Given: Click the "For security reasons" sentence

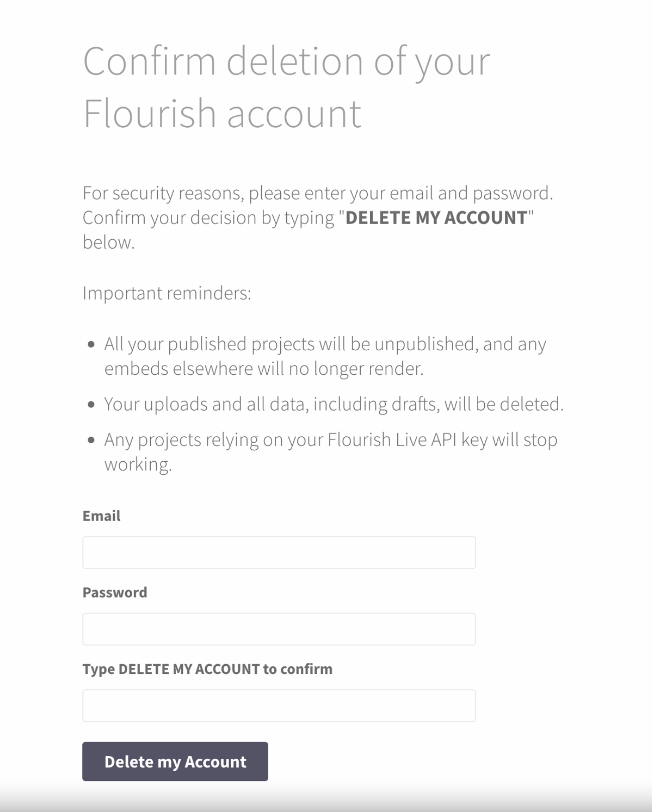Looking at the screenshot, I should click(317, 193).
